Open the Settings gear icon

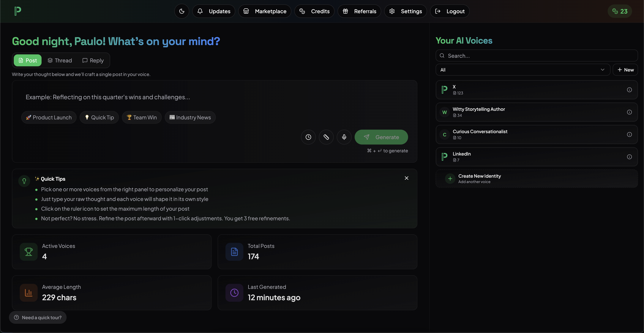click(x=392, y=11)
